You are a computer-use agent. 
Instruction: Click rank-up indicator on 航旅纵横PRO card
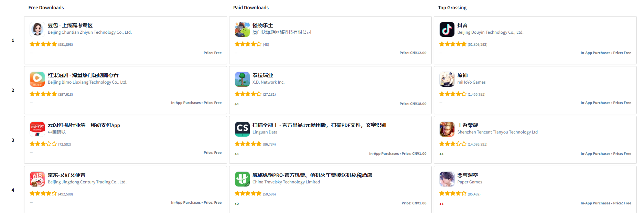tap(237, 204)
